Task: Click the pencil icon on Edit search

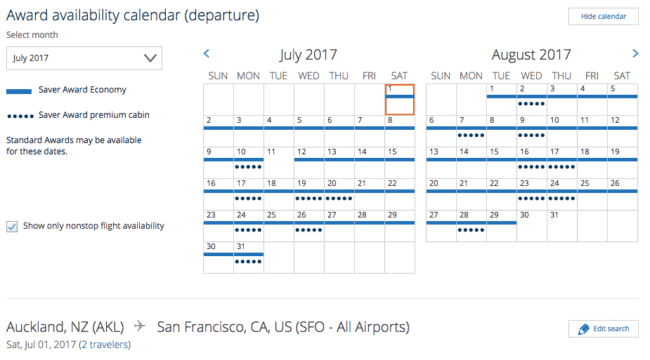Action: pyautogui.click(x=584, y=329)
